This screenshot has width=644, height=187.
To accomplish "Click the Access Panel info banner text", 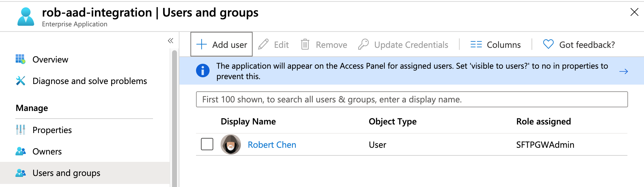I will click(412, 71).
